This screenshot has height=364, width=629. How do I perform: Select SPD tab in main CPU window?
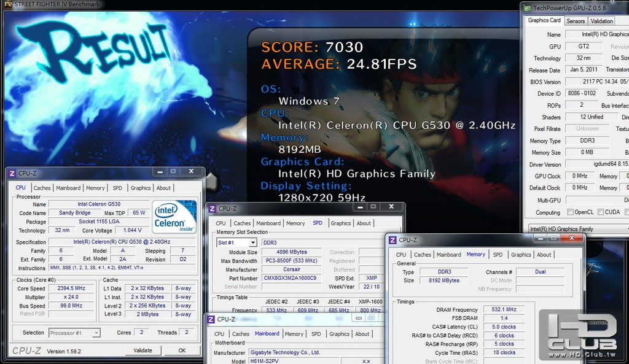tap(117, 188)
